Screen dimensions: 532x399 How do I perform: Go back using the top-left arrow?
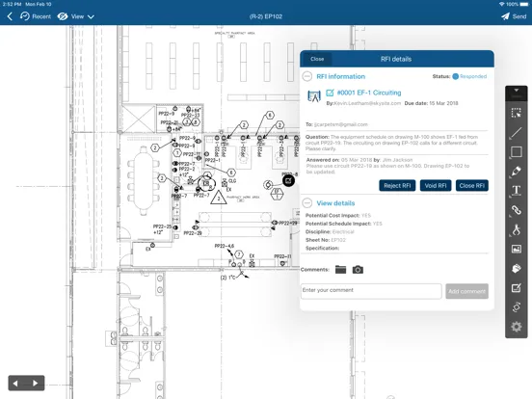point(10,16)
